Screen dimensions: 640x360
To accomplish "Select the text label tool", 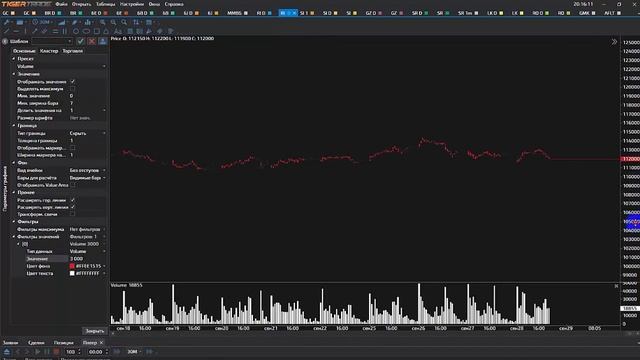I will pos(118,31).
